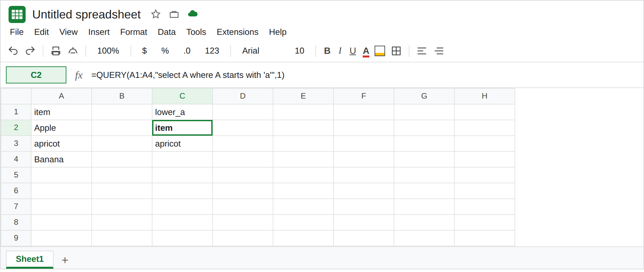
Task: Activate the paint format tool
Action: coord(73,51)
